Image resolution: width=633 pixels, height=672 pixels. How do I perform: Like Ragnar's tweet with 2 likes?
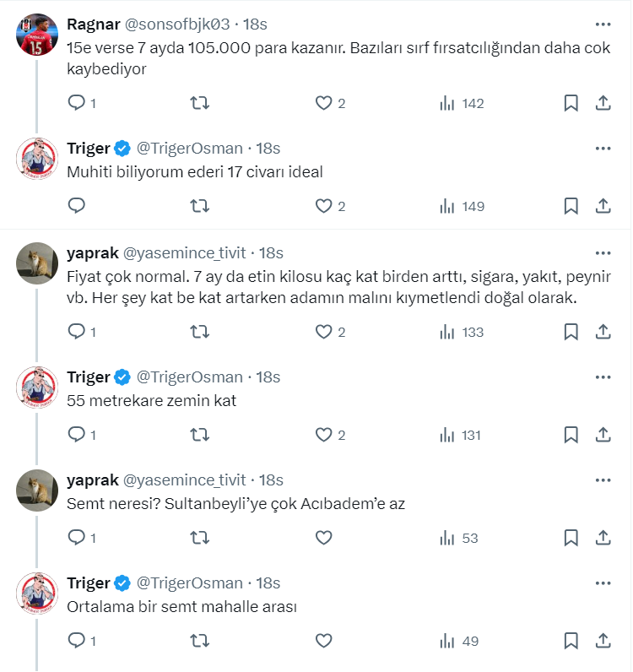[x=323, y=103]
